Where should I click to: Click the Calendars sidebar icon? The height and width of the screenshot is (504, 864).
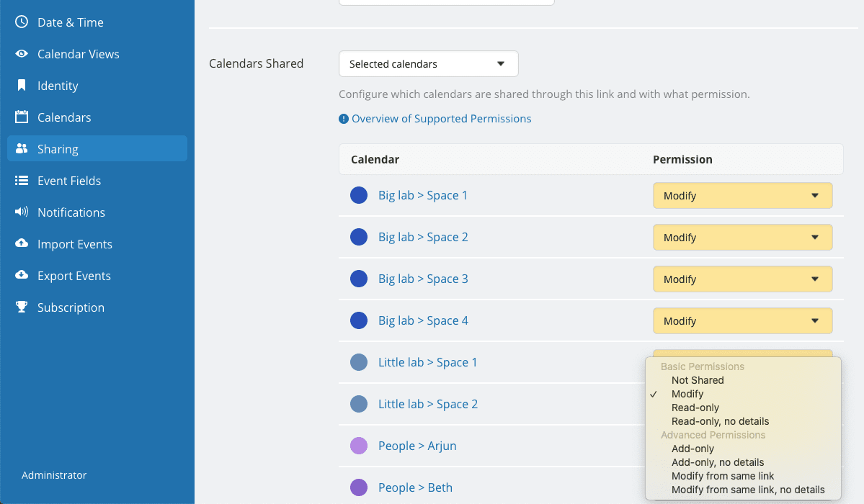(22, 117)
